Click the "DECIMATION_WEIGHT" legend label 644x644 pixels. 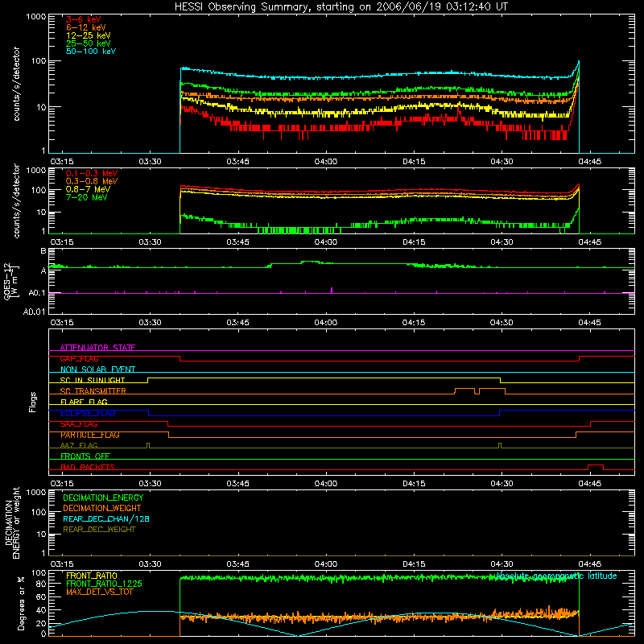102,508
